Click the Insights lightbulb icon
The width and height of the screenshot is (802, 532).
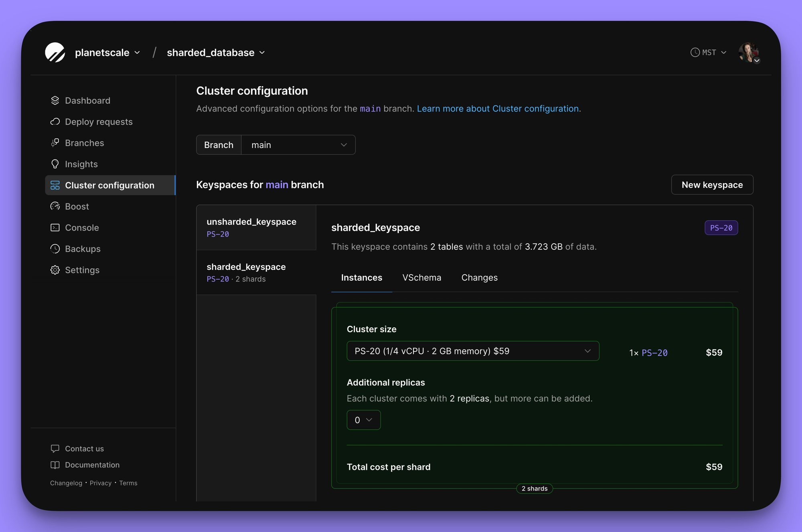(x=55, y=164)
